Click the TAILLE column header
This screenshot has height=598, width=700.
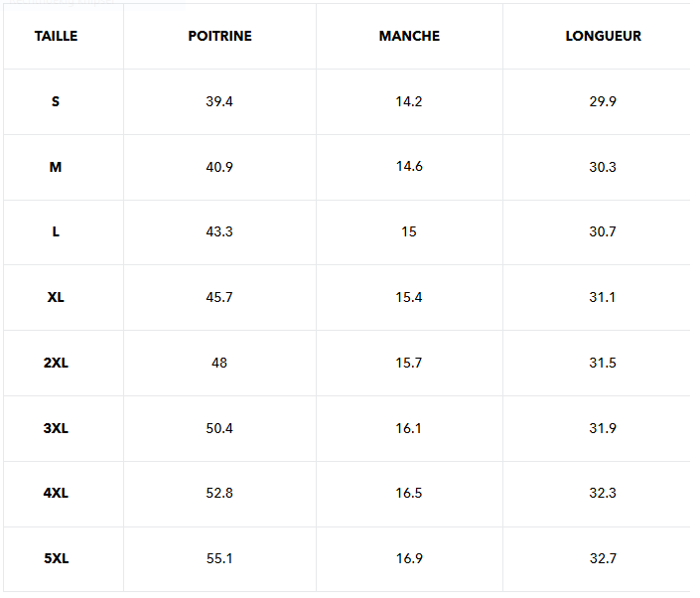coord(56,36)
